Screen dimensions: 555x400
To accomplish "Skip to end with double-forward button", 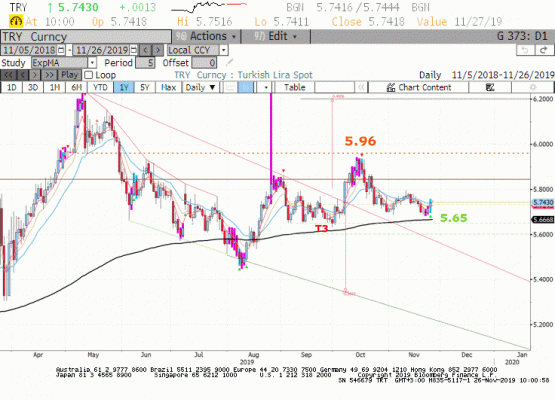I will pos(49,75).
